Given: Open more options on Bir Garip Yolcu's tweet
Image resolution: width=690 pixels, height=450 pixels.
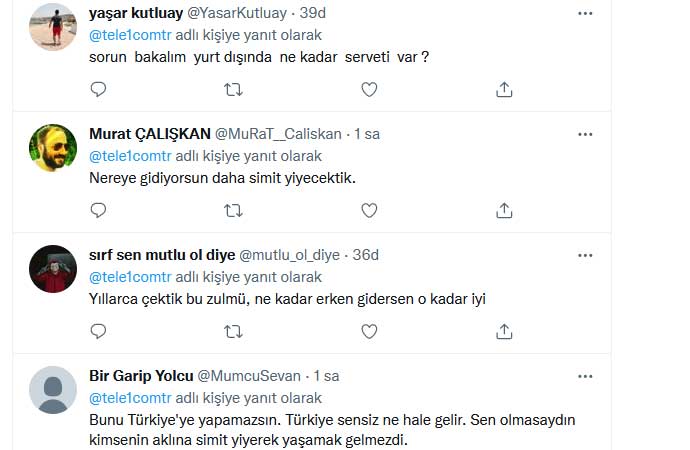Looking at the screenshot, I should pyautogui.click(x=585, y=376).
